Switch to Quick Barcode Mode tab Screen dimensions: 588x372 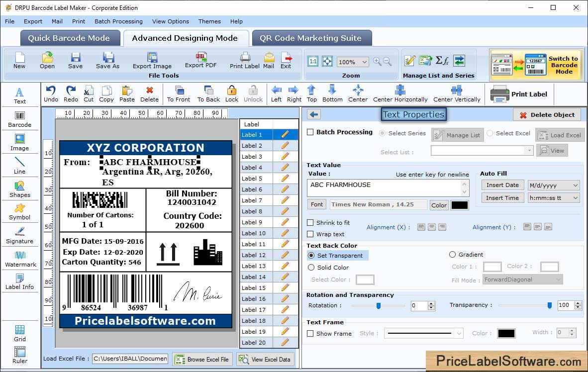70,38
